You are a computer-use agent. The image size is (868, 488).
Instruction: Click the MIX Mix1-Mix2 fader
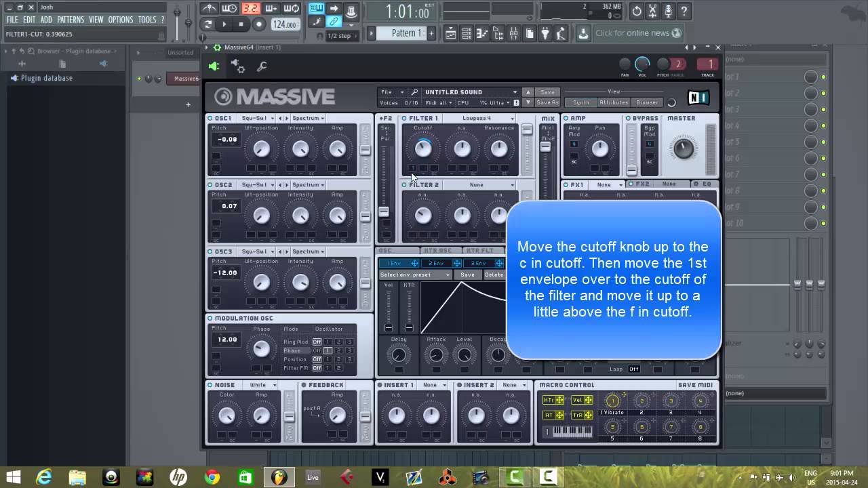click(545, 146)
